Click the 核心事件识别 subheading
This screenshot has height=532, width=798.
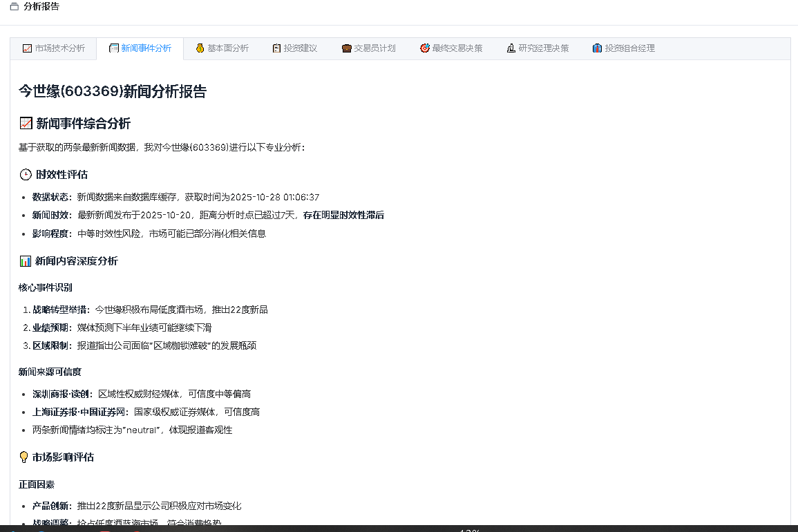pyautogui.click(x=46, y=287)
